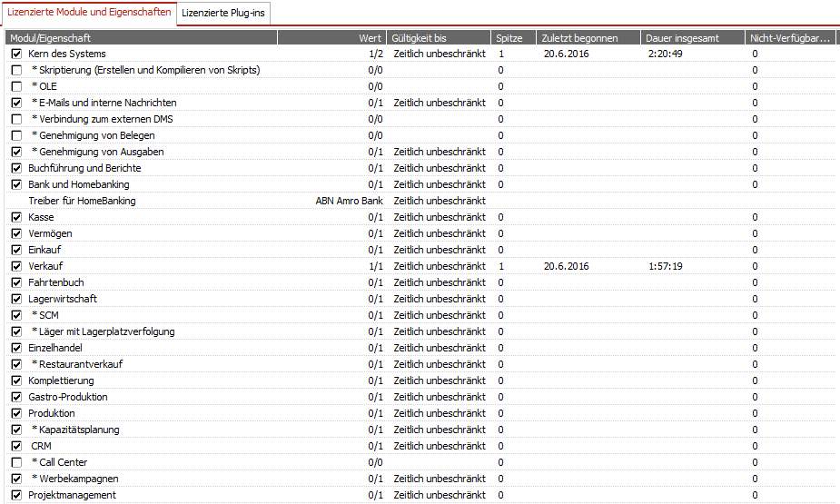Select the Gastro-Produktion row label
This screenshot has width=840, height=504.
click(68, 397)
